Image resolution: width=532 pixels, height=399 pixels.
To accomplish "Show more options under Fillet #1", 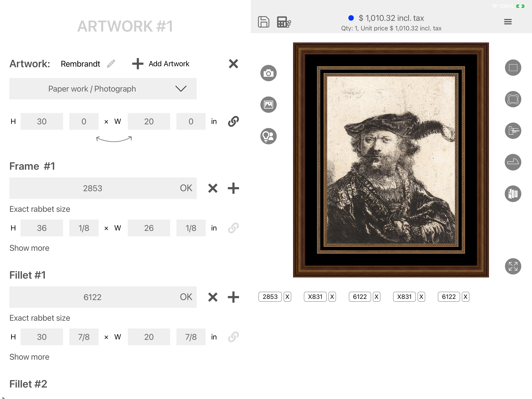I will coord(29,357).
